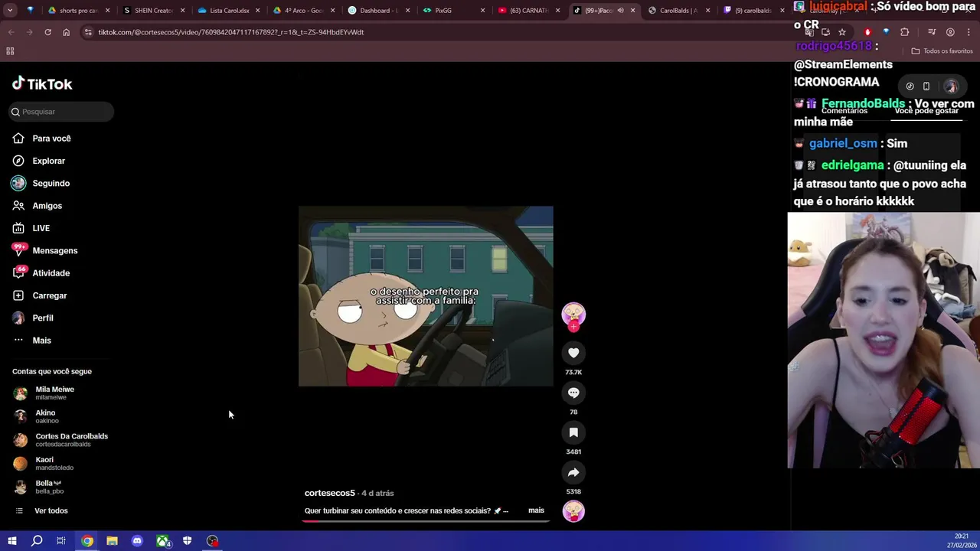Open the creator avatar beside the video
Image resolution: width=980 pixels, height=551 pixels.
[x=573, y=314]
